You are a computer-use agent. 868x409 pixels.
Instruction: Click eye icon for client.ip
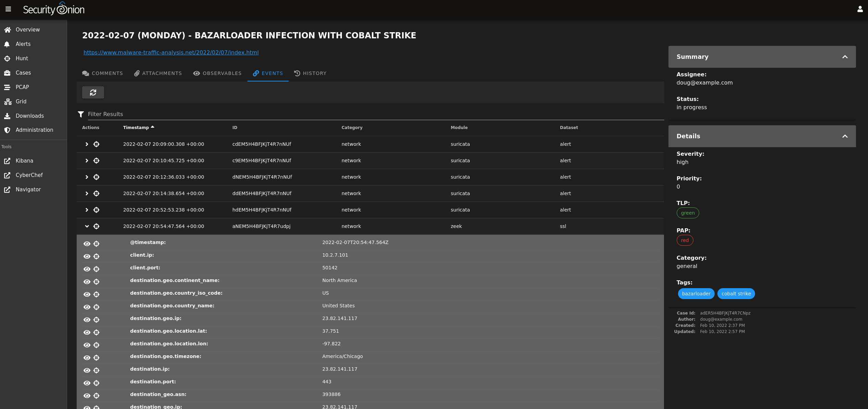87,257
